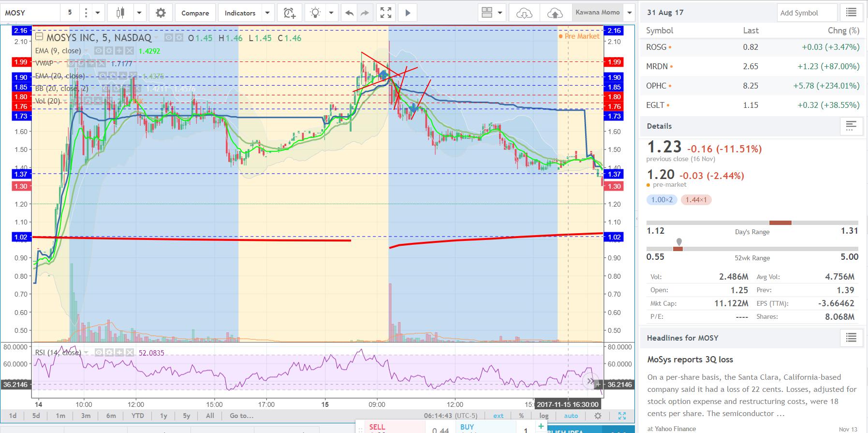Open the Details panel menu icon
This screenshot has height=433, width=868.
851,126
